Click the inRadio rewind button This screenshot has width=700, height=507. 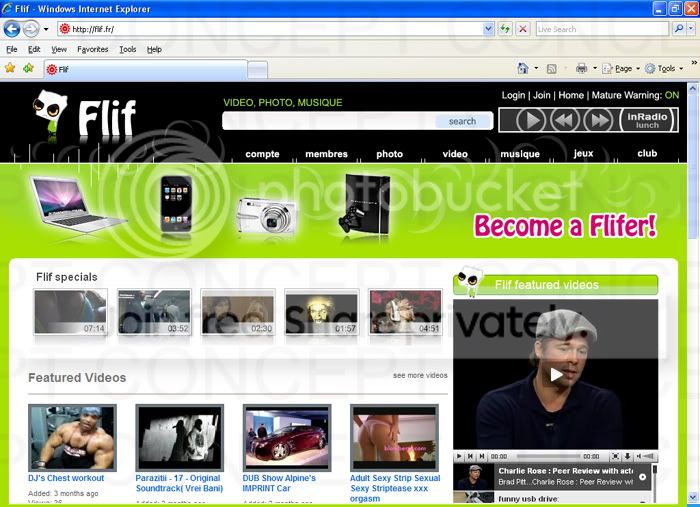point(565,120)
